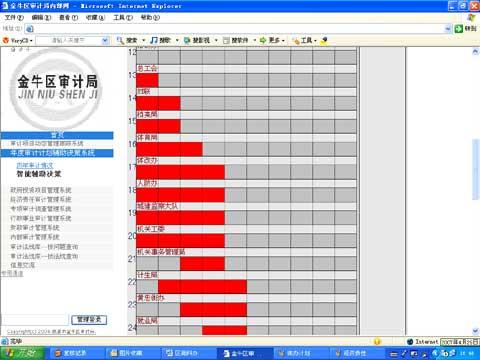
Task: Click the 管理登录 button
Action: coord(89,320)
